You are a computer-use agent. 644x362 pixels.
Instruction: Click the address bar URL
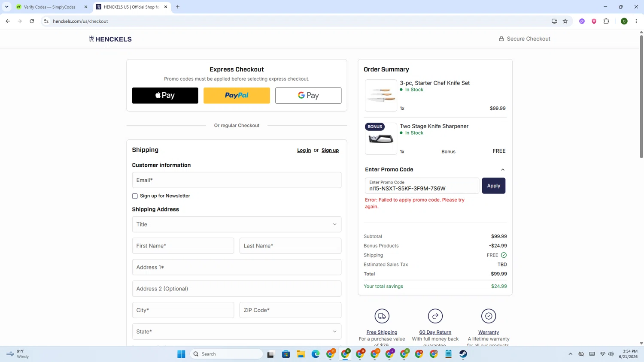[x=80, y=21]
